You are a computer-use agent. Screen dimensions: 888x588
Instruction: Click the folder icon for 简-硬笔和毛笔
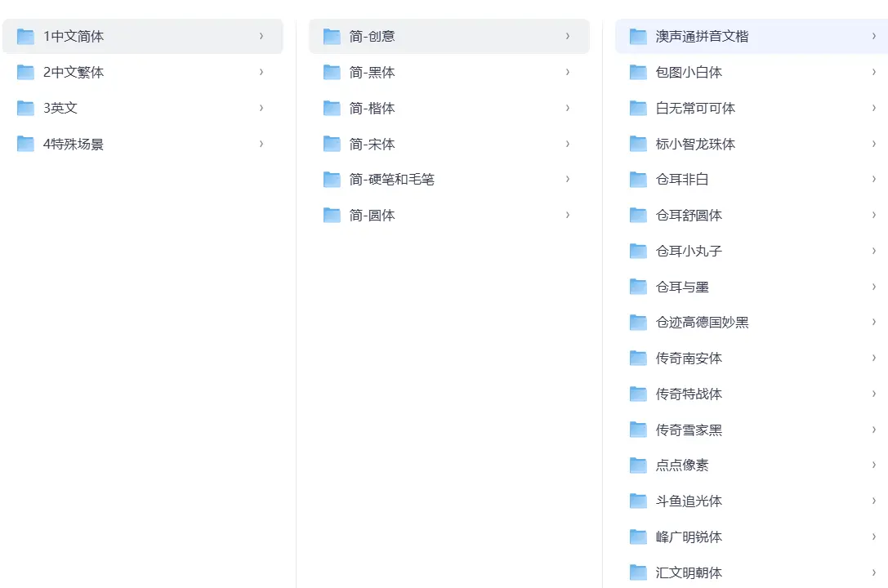(x=331, y=179)
